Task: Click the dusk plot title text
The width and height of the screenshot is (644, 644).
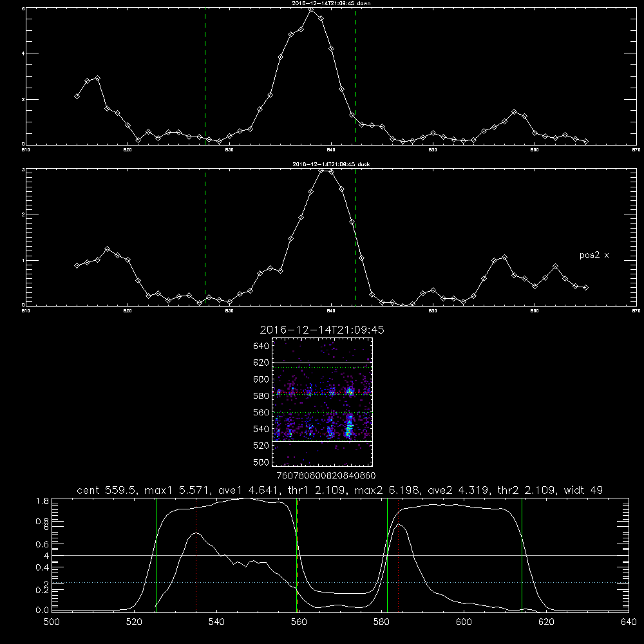Action: (x=331, y=164)
